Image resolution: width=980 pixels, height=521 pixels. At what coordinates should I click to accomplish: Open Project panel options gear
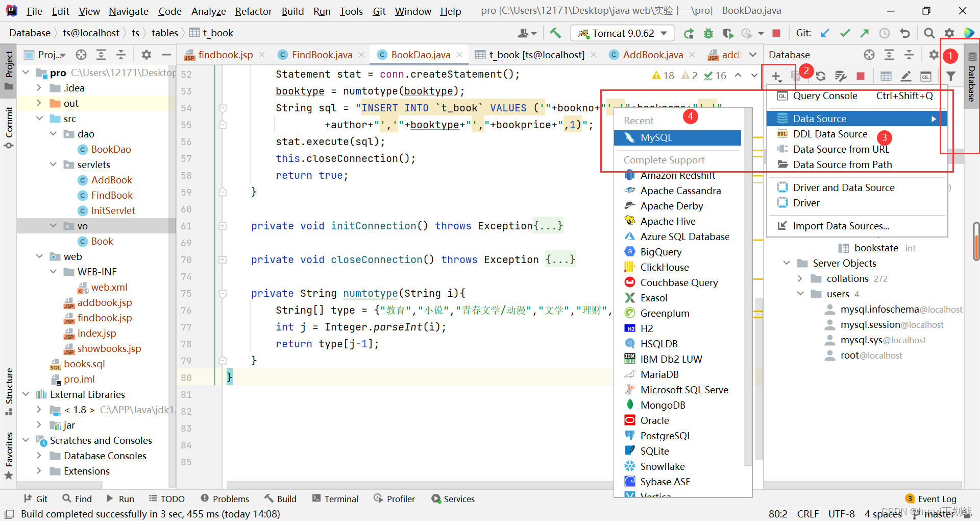click(146, 55)
